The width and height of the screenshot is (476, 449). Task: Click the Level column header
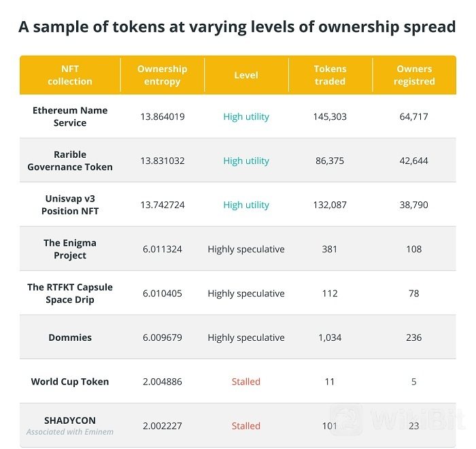(x=246, y=75)
